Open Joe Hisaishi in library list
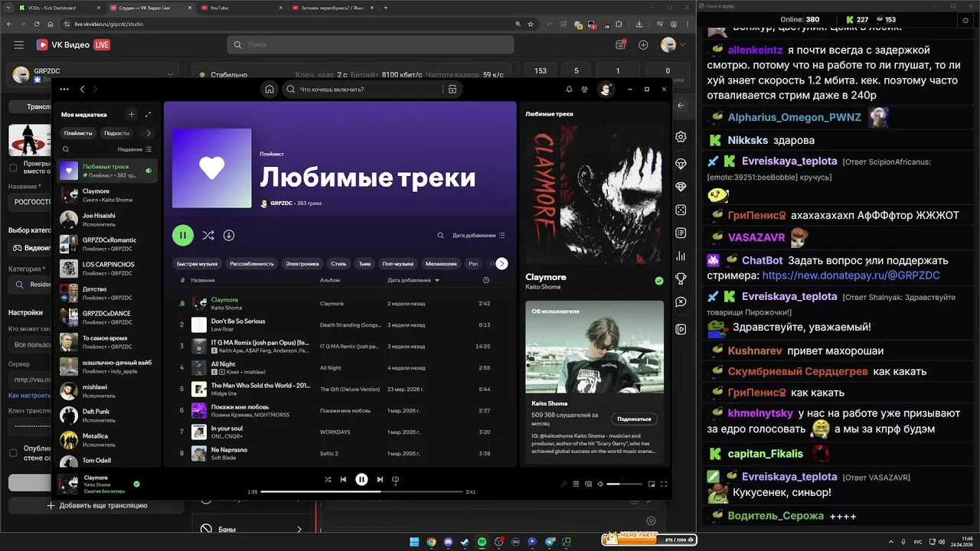This screenshot has width=980, height=551. click(x=107, y=219)
